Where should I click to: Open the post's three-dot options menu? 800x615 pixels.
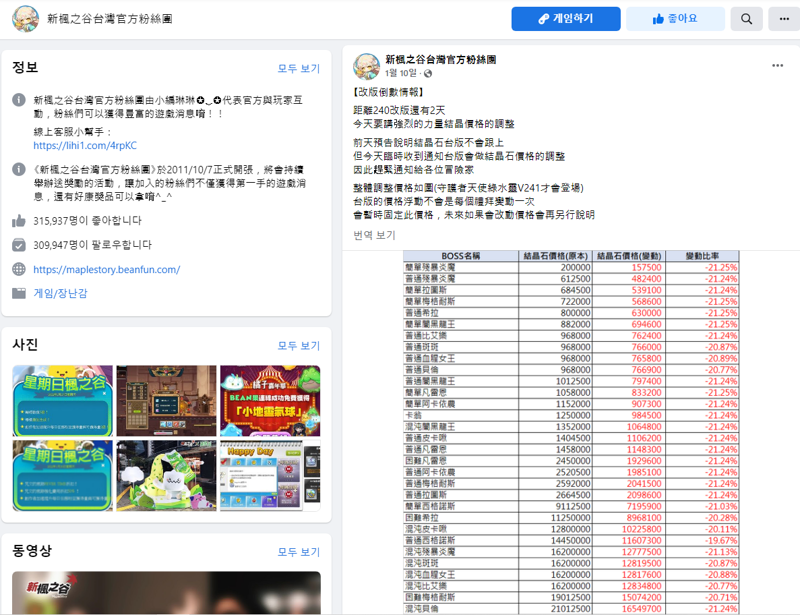point(778,65)
